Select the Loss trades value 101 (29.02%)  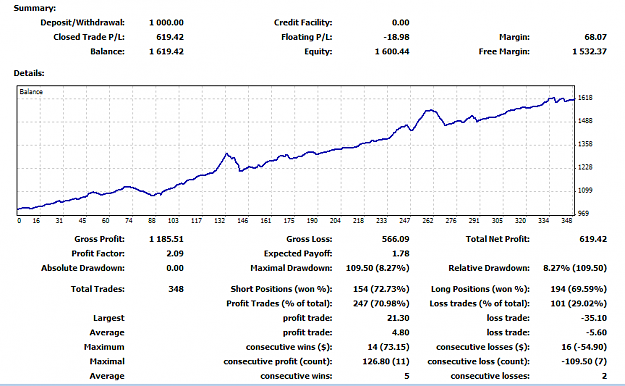click(578, 303)
